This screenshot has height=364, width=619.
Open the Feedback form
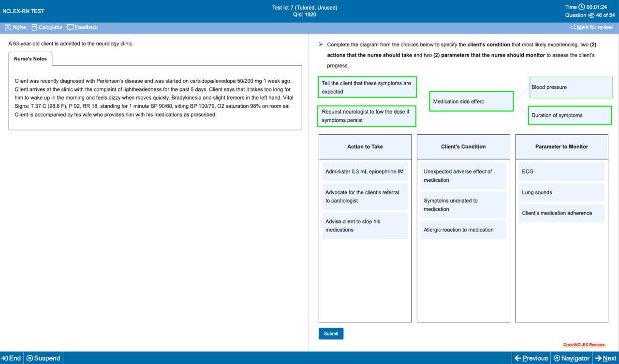pyautogui.click(x=82, y=28)
